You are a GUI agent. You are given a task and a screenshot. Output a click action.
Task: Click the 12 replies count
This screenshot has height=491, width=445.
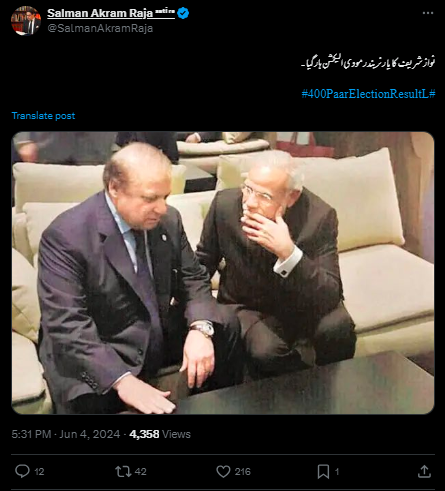click(39, 472)
